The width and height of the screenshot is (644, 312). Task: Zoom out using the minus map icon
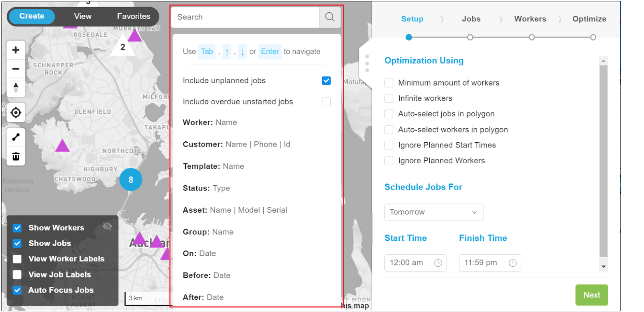pyautogui.click(x=16, y=69)
